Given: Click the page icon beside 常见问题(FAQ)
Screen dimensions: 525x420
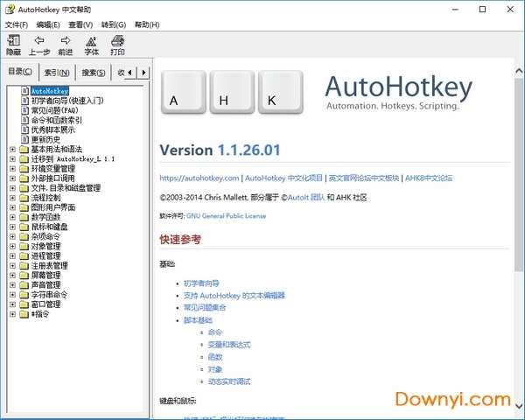Looking at the screenshot, I should coord(24,110).
